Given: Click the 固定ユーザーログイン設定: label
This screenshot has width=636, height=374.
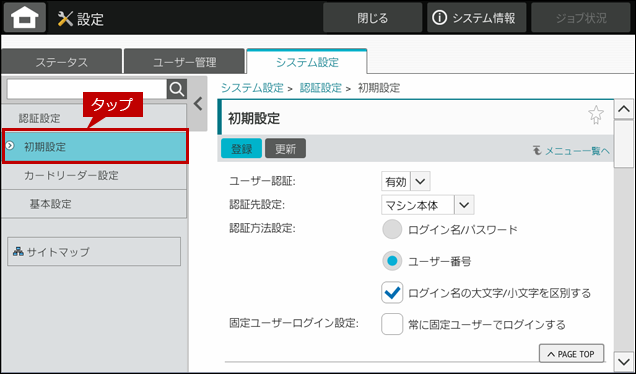Looking at the screenshot, I should 294,323.
